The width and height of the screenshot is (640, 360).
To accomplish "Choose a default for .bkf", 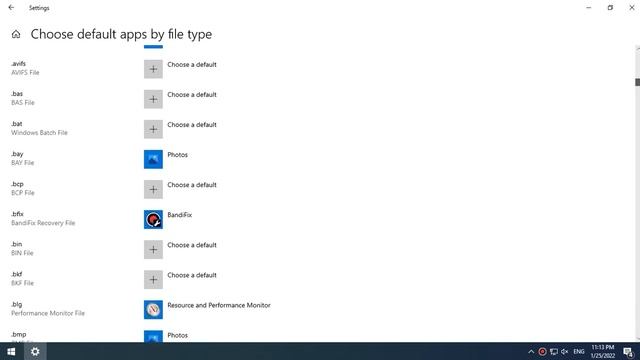I will pyautogui.click(x=192, y=275).
